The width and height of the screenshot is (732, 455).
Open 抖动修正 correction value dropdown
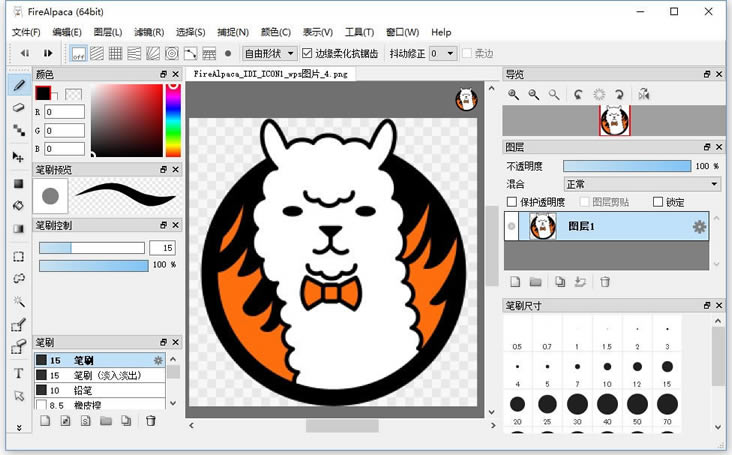443,54
